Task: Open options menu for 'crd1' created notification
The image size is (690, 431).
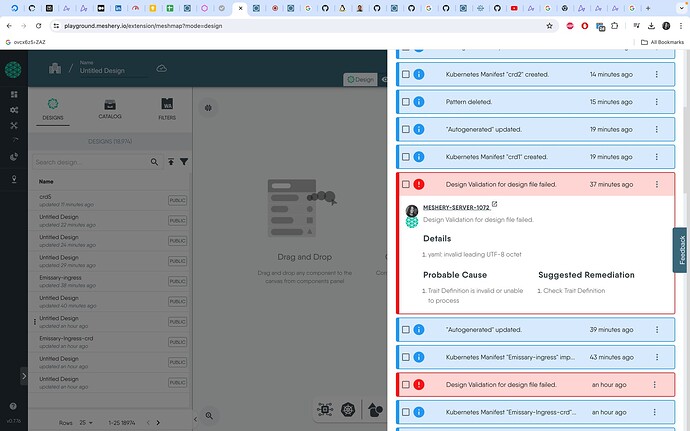Action: click(x=657, y=157)
